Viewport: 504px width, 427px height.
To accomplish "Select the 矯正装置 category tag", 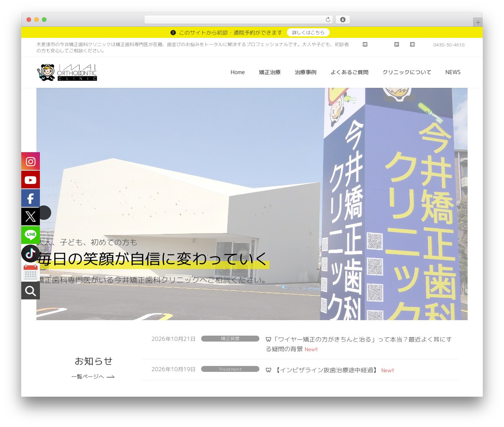I will [230, 339].
